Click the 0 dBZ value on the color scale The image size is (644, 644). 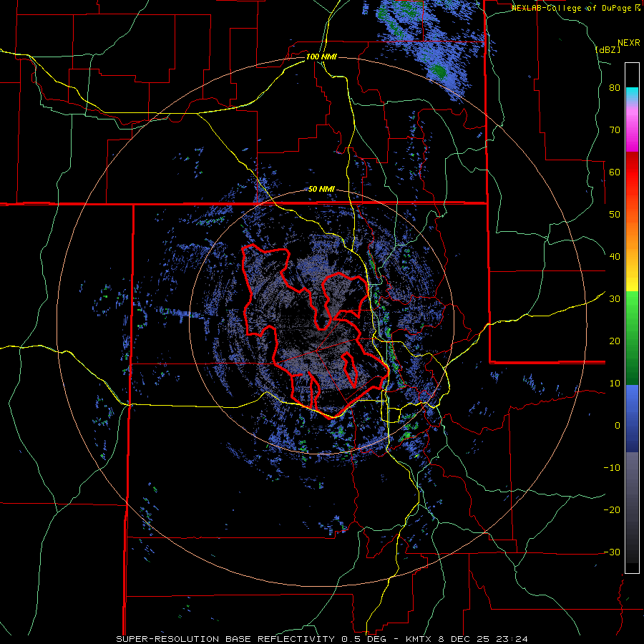(618, 426)
